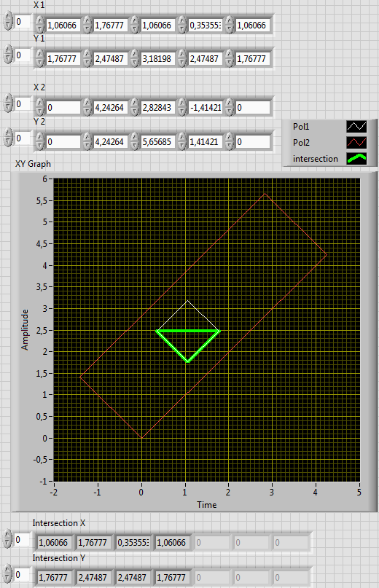The height and width of the screenshot is (588, 379).
Task: Click the X axis maximum value 5
Action: [359, 492]
